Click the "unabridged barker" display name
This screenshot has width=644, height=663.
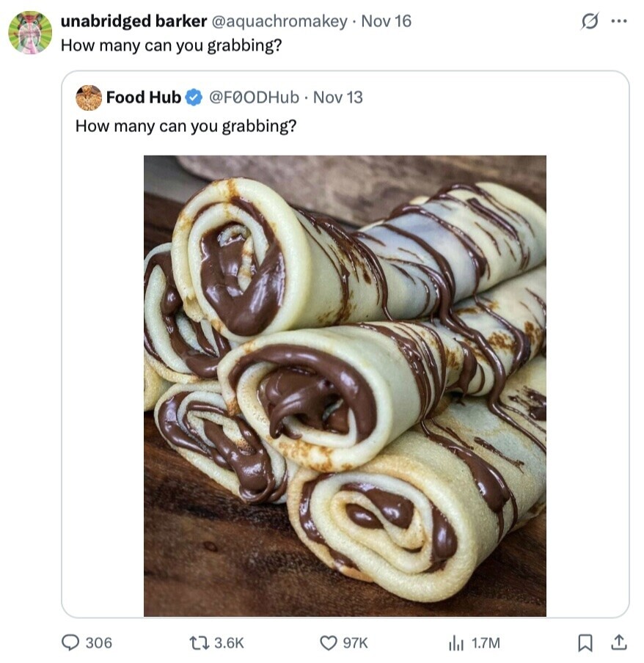(133, 21)
